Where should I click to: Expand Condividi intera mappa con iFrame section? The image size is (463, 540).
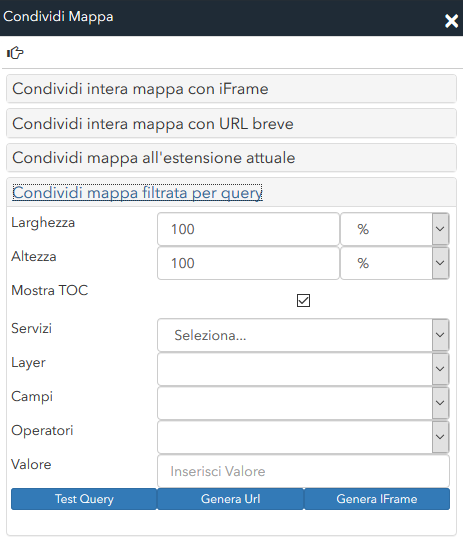[232, 89]
